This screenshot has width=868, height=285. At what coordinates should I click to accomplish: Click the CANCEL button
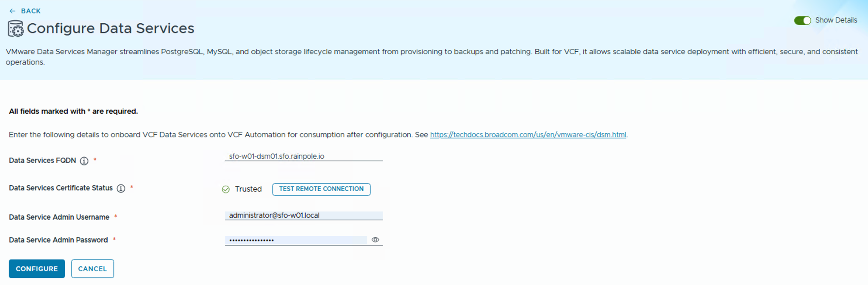click(x=92, y=268)
